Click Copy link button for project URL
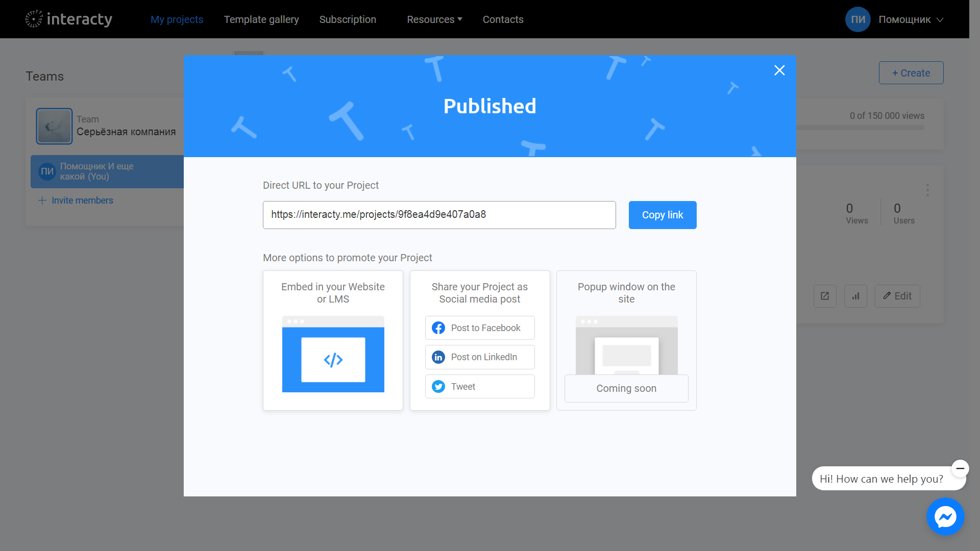This screenshot has width=980, height=551. (663, 215)
